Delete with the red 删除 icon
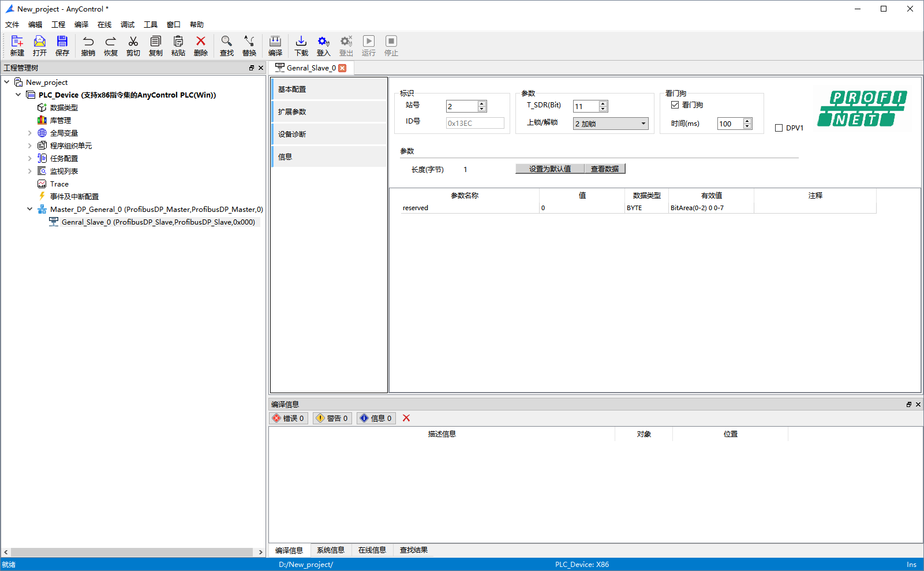The height and width of the screenshot is (571, 924). (201, 45)
